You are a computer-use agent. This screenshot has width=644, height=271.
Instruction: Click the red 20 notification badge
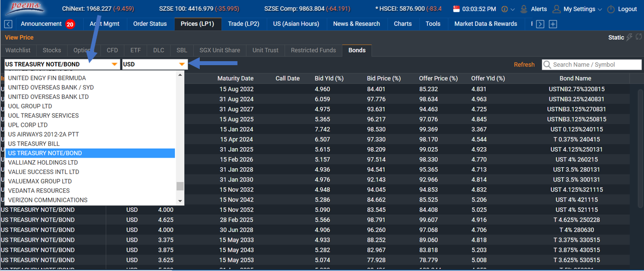pos(70,24)
